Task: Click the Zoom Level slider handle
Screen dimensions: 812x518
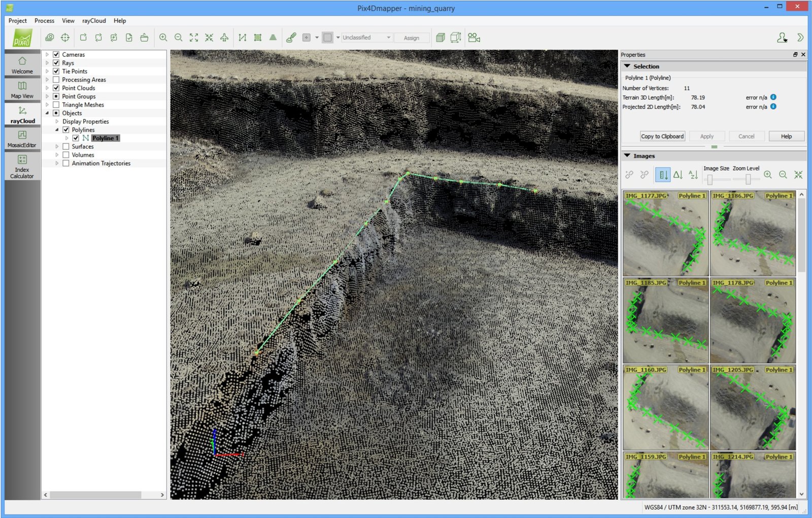Action: pos(748,180)
